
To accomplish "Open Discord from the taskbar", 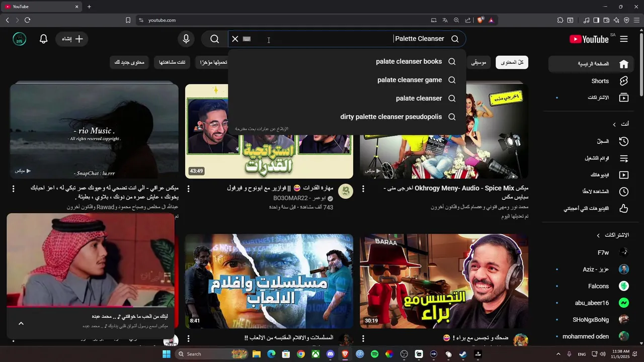I will coord(330,354).
